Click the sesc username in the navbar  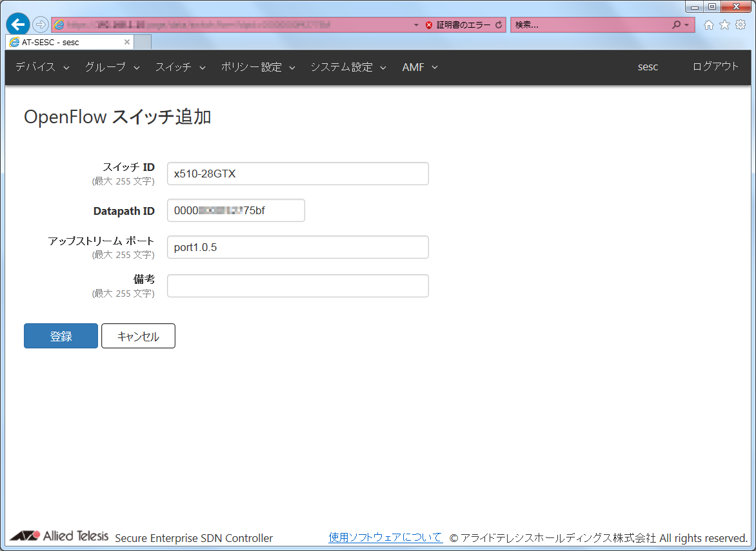point(648,67)
